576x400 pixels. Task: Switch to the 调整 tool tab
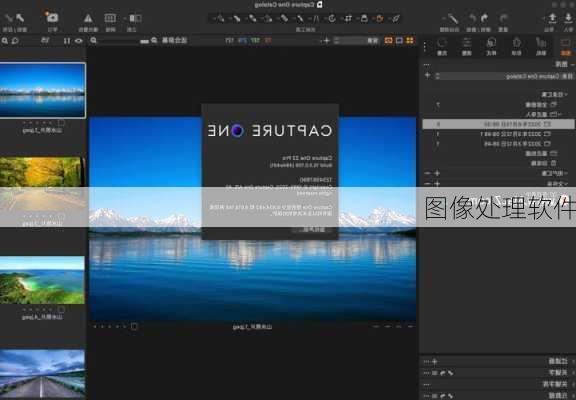[x=467, y=47]
